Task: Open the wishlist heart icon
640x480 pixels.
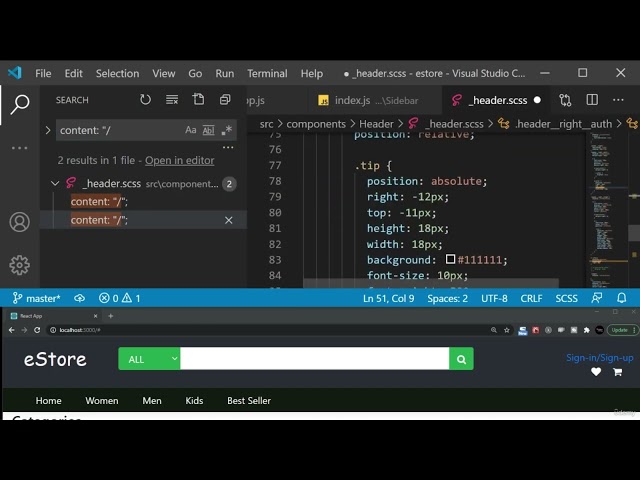Action: pyautogui.click(x=596, y=372)
